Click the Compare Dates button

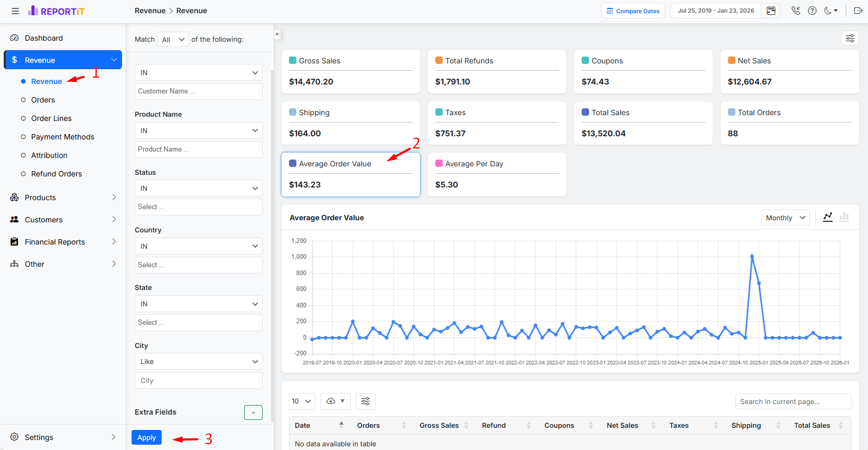click(x=633, y=11)
